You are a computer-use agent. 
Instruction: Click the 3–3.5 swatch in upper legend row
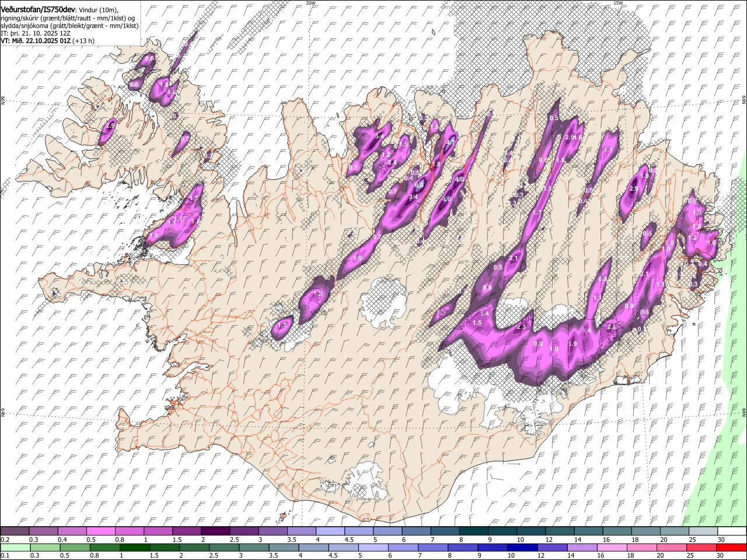(272, 531)
